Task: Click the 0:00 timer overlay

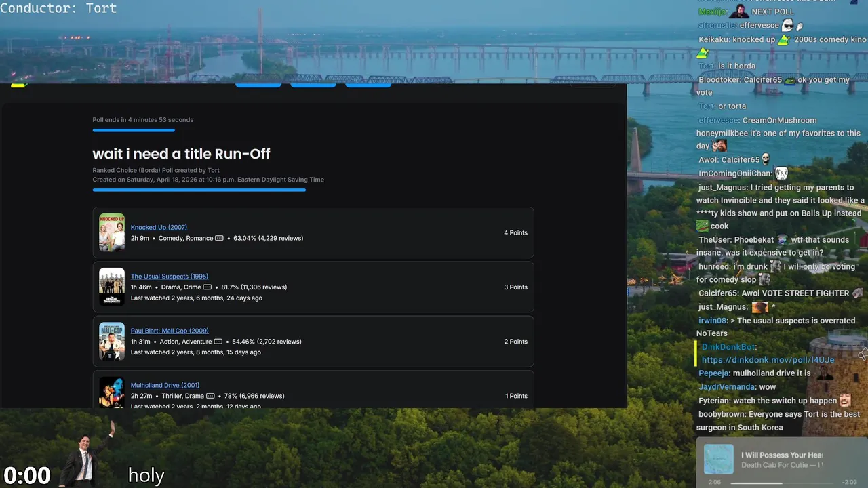Action: pos(27,476)
